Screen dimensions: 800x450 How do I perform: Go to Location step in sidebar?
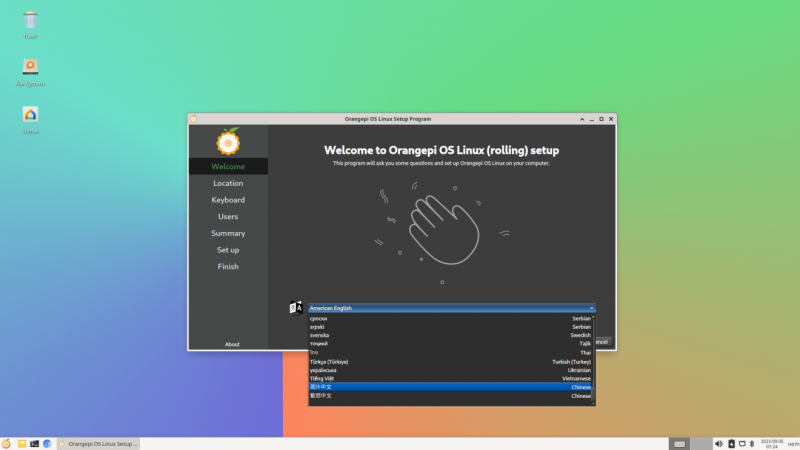point(228,183)
